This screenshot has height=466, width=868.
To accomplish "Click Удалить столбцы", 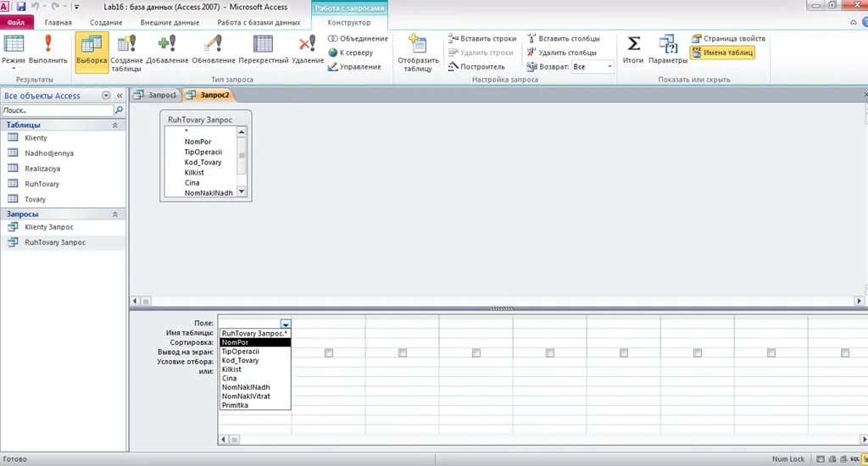I will click(561, 53).
